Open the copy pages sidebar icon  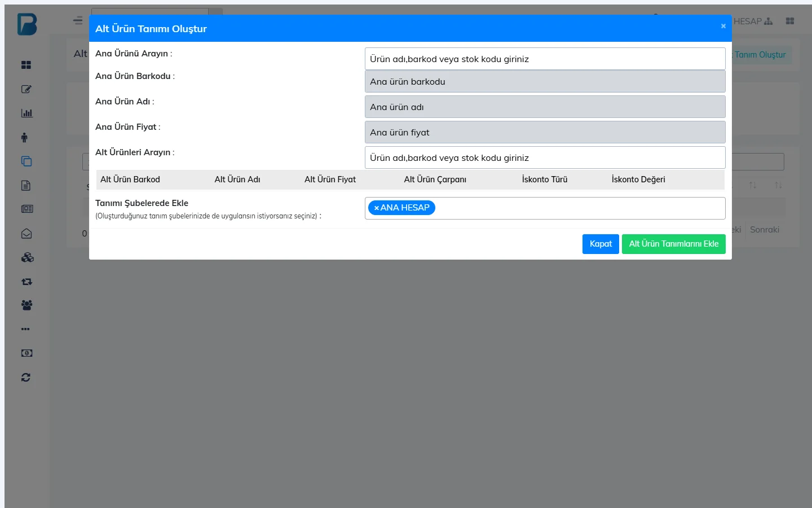pyautogui.click(x=26, y=161)
